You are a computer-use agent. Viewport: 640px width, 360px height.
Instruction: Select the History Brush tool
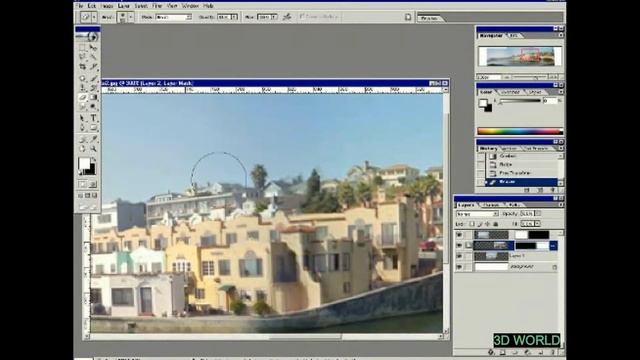[93, 88]
